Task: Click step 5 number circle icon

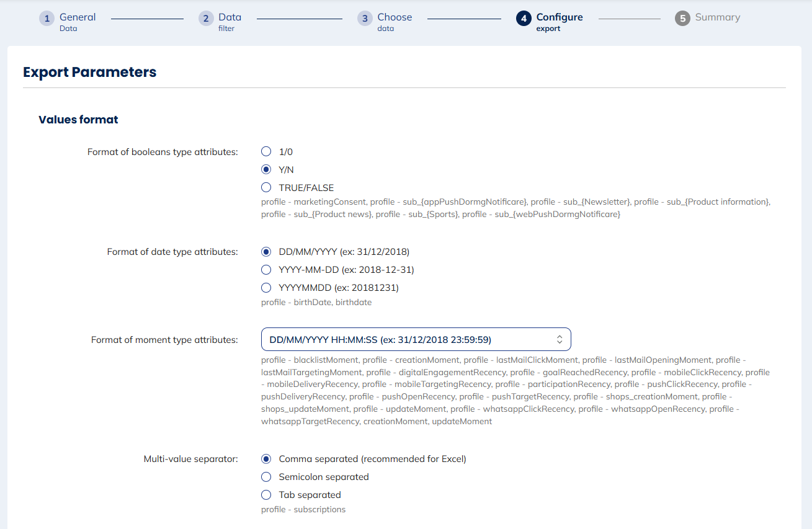Action: [x=682, y=19]
